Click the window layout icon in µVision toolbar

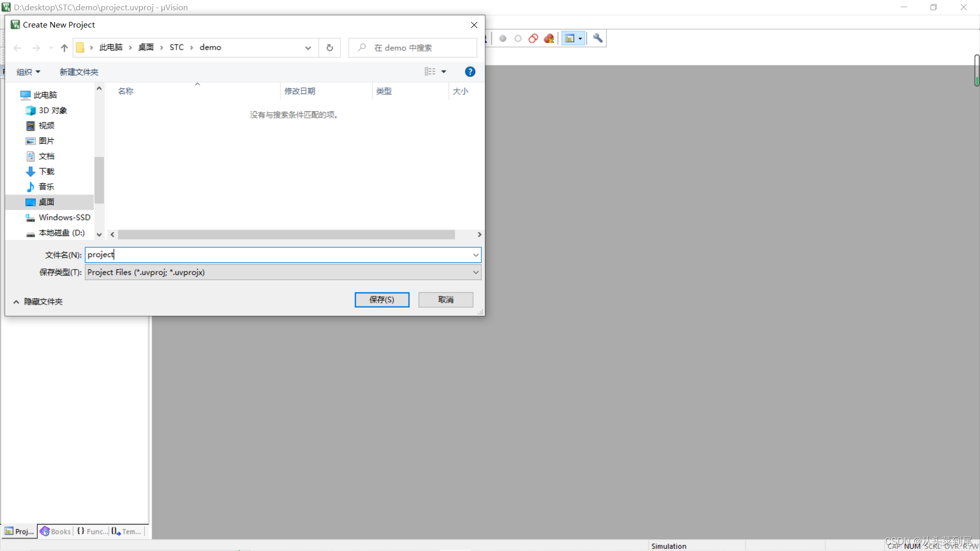[x=570, y=38]
